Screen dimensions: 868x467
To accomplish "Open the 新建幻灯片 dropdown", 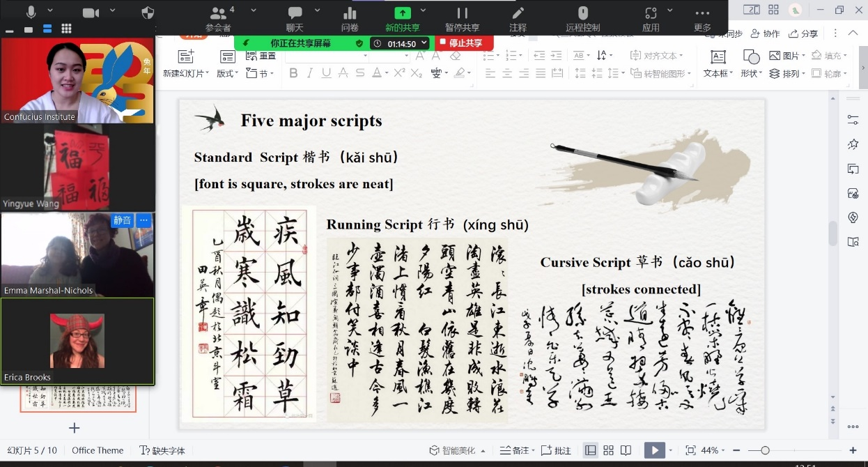I will click(185, 73).
